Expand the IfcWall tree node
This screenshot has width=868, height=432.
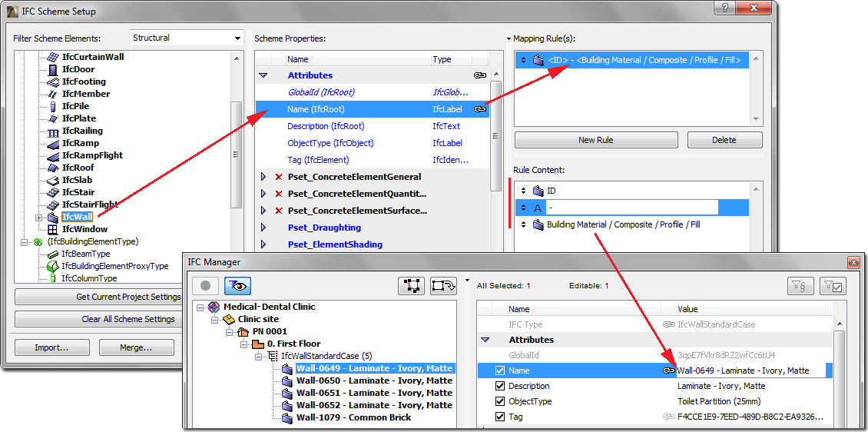coord(38,217)
